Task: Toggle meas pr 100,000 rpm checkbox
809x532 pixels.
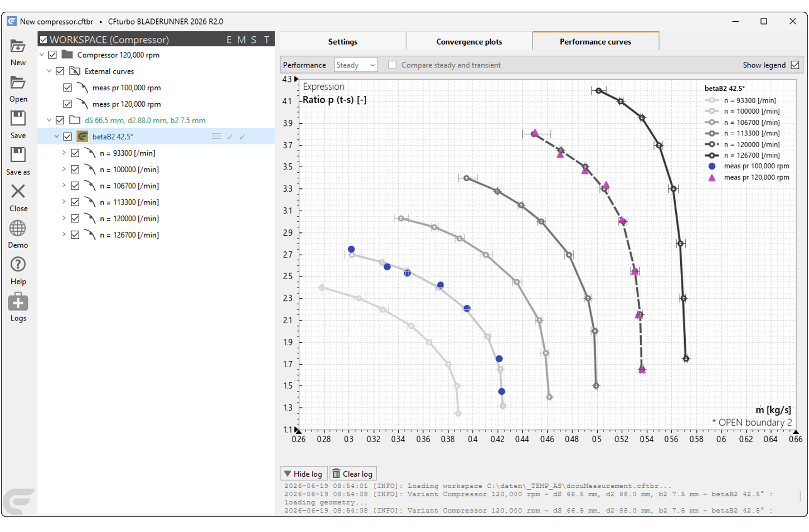Action: click(x=67, y=87)
